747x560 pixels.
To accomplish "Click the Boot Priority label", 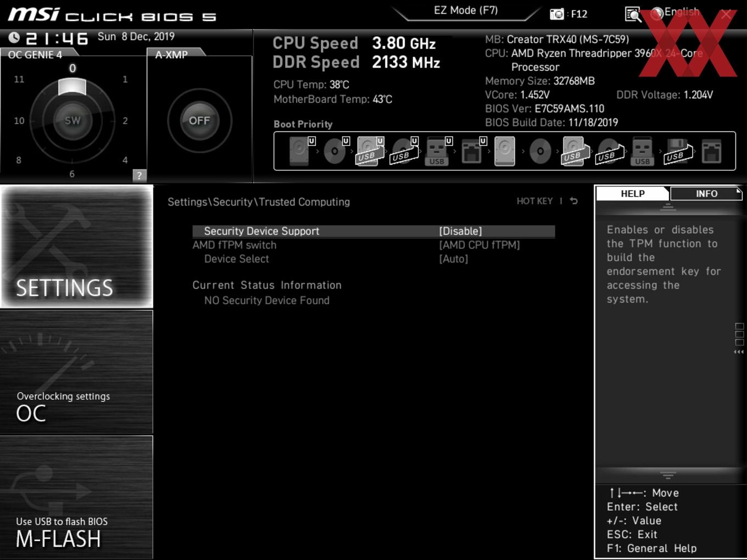I will (303, 124).
